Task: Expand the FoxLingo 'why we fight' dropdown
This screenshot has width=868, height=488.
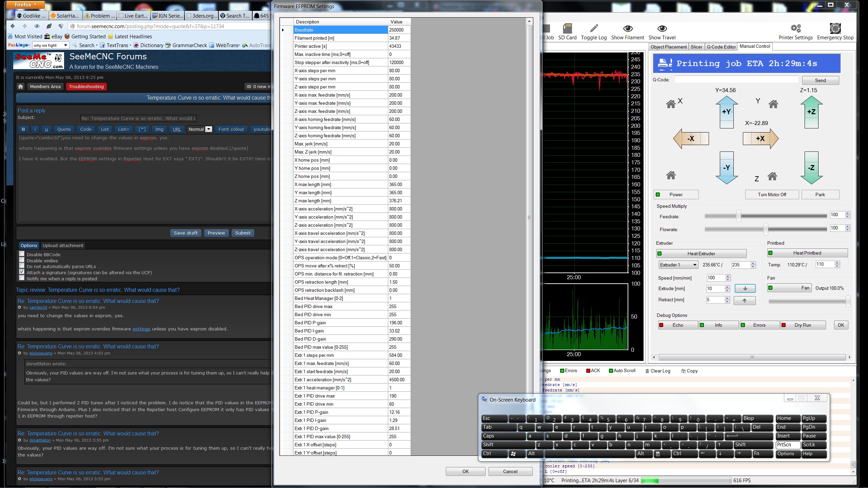Action: [65, 45]
